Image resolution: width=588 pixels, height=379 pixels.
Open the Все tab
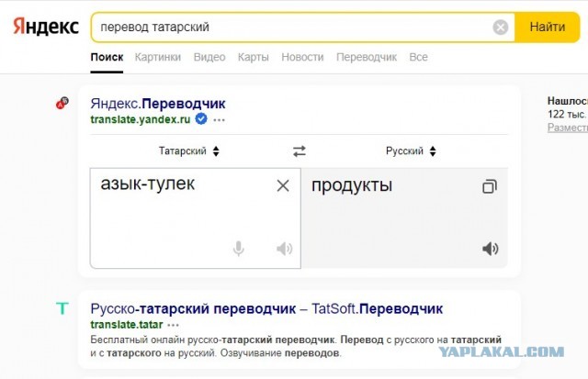click(x=418, y=57)
